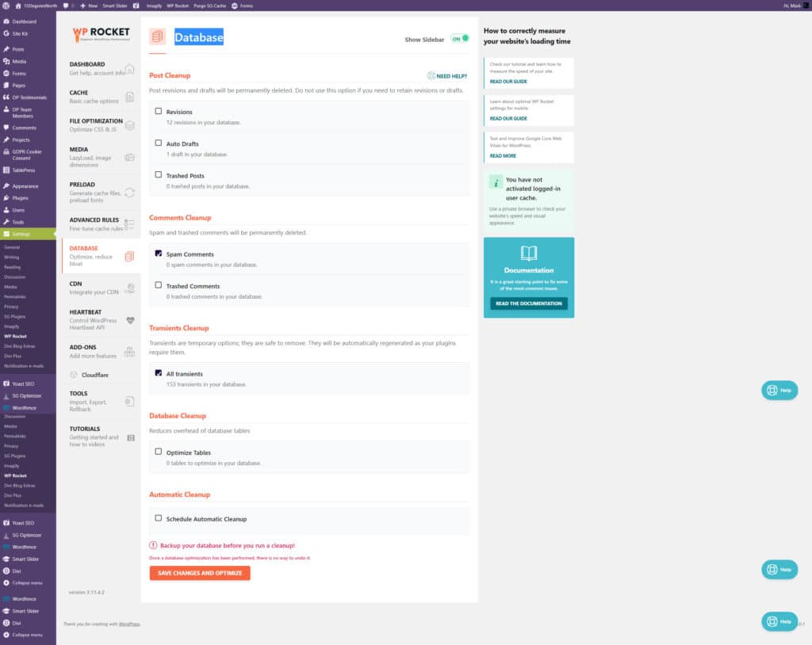Switch to the FILE OPTIMIZATION tab
This screenshot has width=812, height=645.
pyautogui.click(x=101, y=125)
